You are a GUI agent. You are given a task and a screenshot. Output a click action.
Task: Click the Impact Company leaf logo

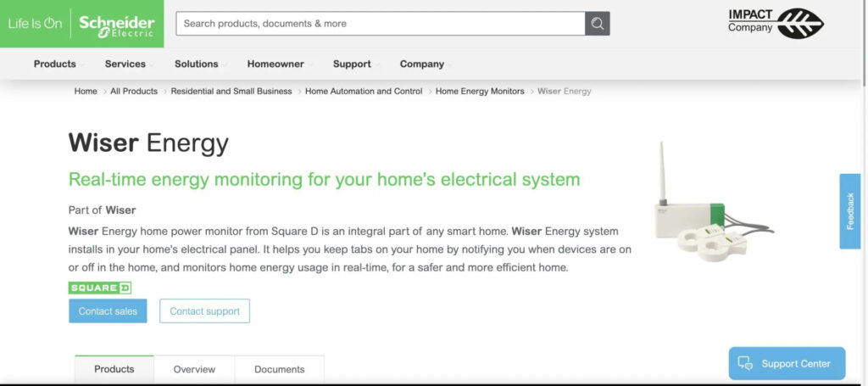776,23
